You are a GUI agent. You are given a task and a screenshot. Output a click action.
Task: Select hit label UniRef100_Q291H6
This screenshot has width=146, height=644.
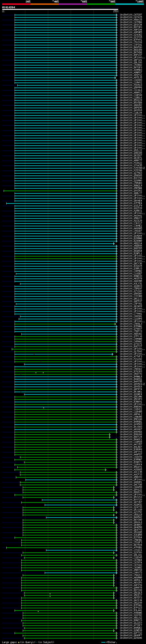coord(131,638)
